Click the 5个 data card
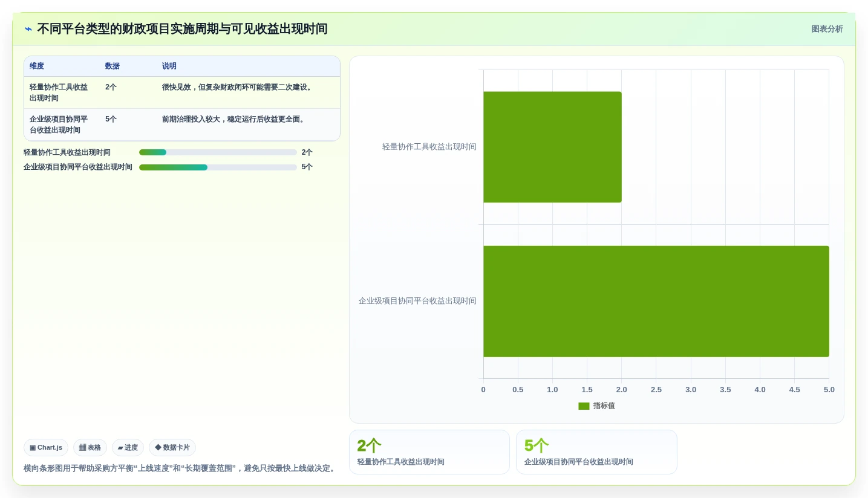 click(596, 452)
